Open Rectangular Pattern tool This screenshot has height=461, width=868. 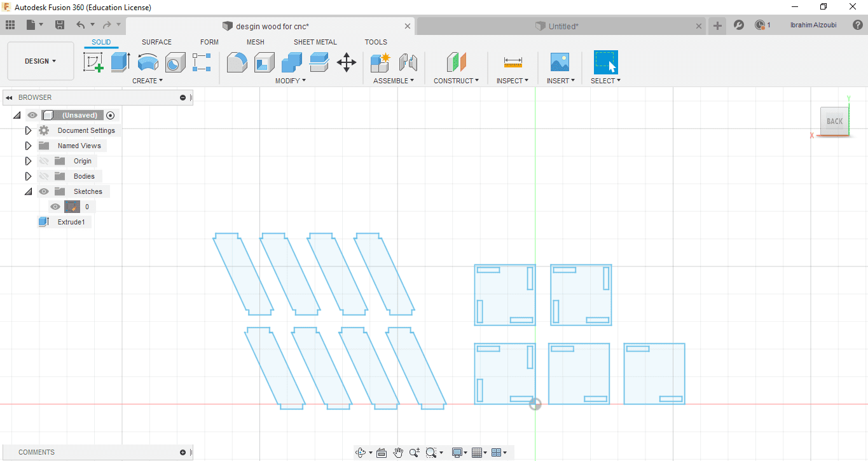[x=202, y=62]
